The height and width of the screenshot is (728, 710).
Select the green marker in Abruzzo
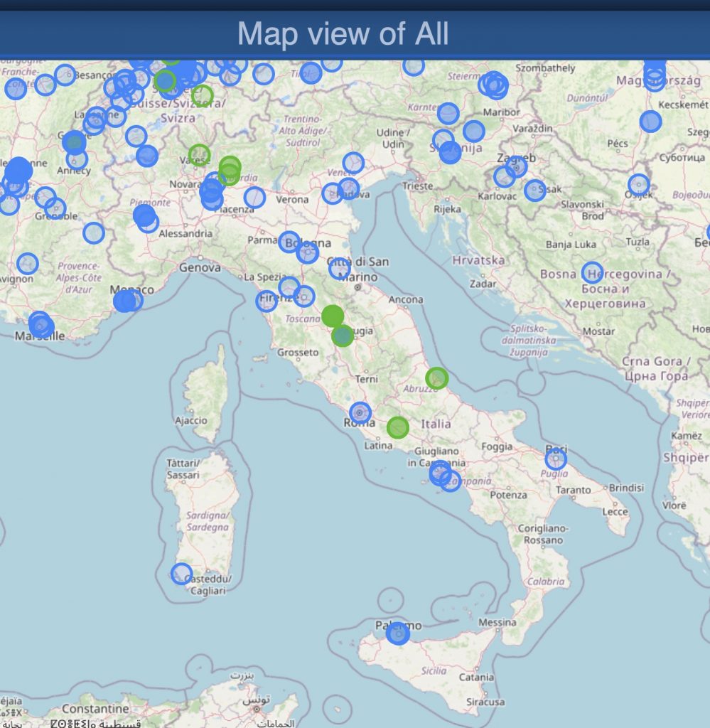point(437,378)
